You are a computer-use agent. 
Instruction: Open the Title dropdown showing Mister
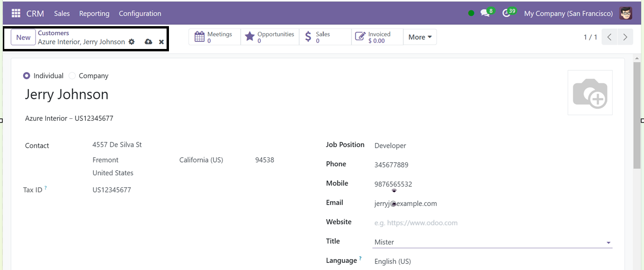tap(492, 242)
